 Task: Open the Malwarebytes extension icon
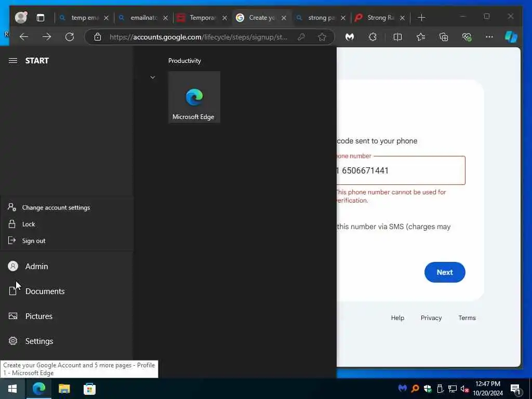pos(350,37)
